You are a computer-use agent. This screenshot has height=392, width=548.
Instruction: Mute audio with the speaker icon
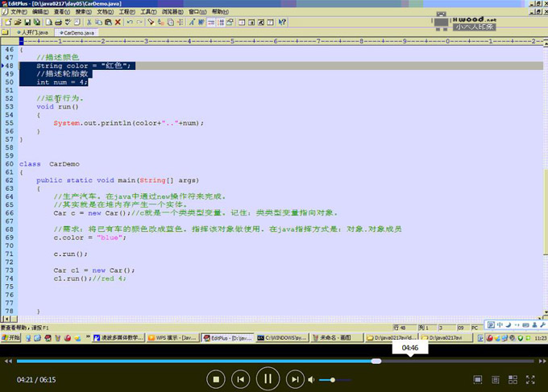point(311,380)
